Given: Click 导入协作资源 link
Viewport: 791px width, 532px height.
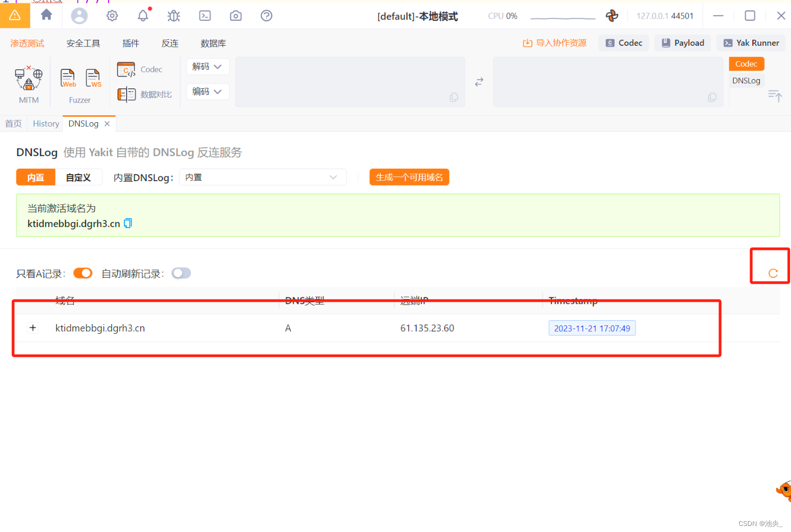Looking at the screenshot, I should (x=555, y=43).
